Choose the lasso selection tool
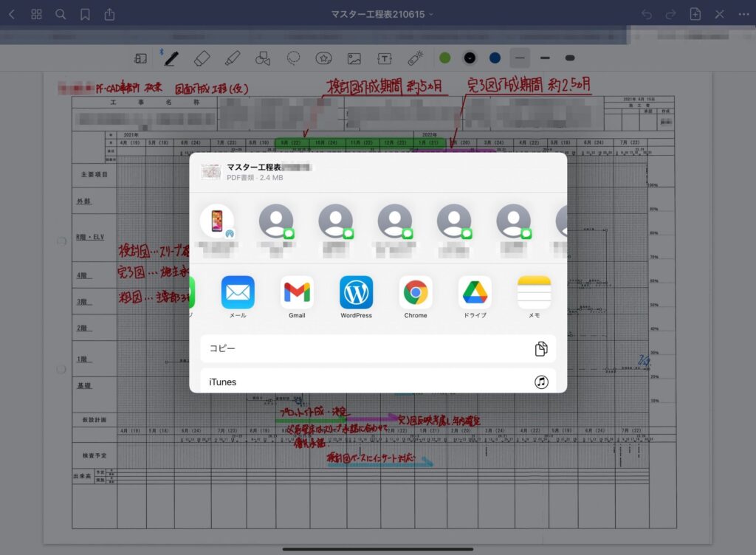 point(293,58)
